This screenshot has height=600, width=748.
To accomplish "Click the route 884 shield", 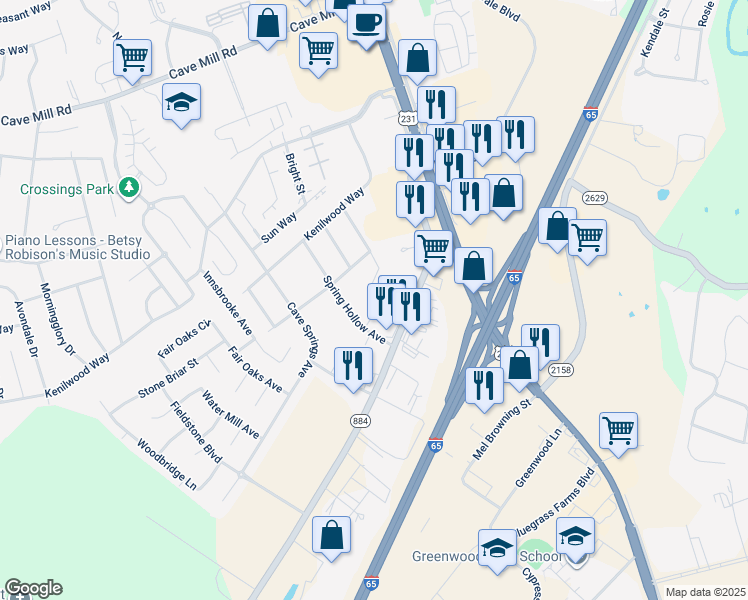I will click(x=360, y=421).
